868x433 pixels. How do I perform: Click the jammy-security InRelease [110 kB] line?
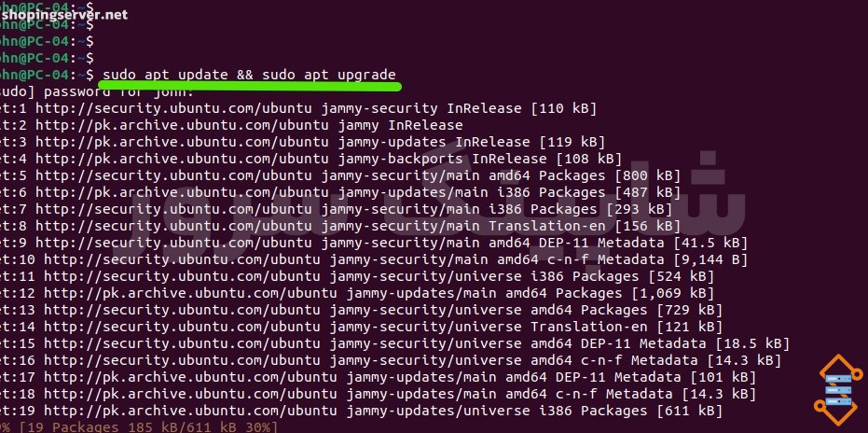tap(298, 108)
